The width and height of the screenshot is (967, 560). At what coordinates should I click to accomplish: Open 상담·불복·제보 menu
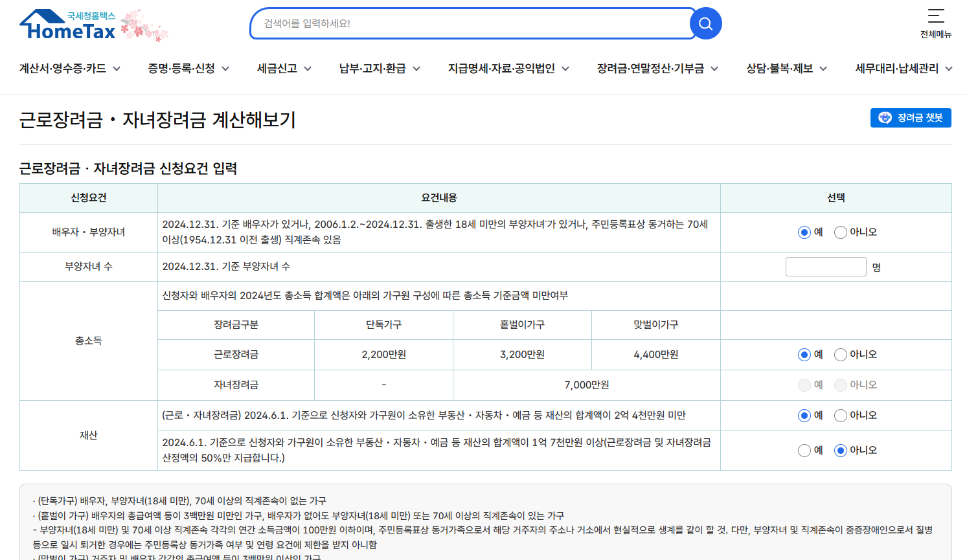pyautogui.click(x=779, y=69)
